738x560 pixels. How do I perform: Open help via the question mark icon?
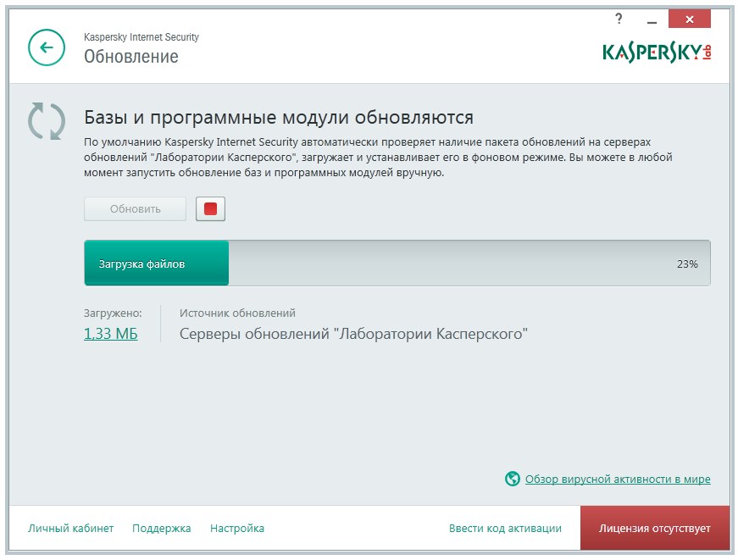(x=619, y=19)
